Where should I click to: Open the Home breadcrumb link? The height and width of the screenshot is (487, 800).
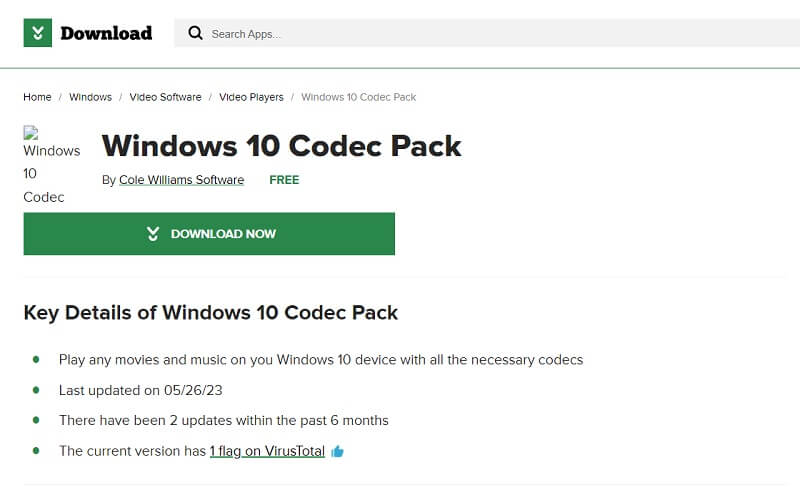(x=37, y=97)
